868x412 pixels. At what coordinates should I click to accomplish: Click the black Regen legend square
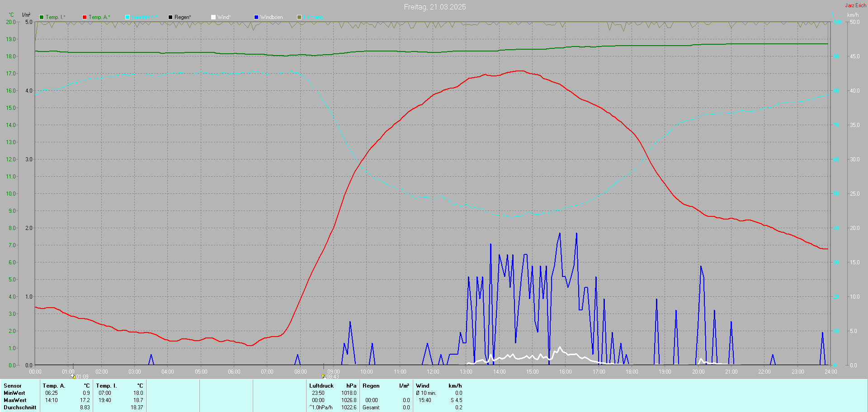(170, 17)
